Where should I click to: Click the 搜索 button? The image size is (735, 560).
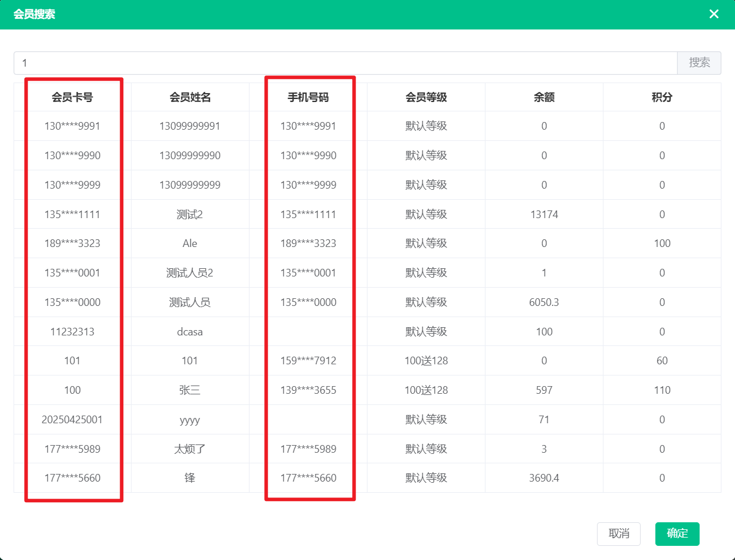[699, 63]
